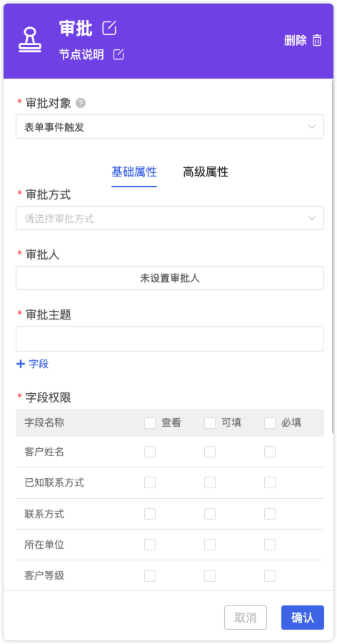
Task: Select the 基础属性 tab
Action: click(x=134, y=172)
